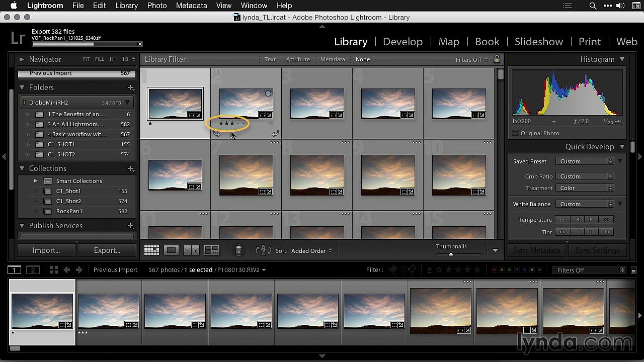The height and width of the screenshot is (362, 644).
Task: Open the filmstrip Filters Off dropdown
Action: click(589, 270)
